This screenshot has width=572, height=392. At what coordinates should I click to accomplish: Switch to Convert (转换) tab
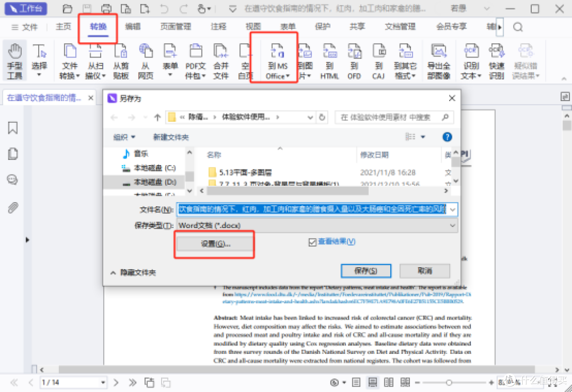[98, 26]
